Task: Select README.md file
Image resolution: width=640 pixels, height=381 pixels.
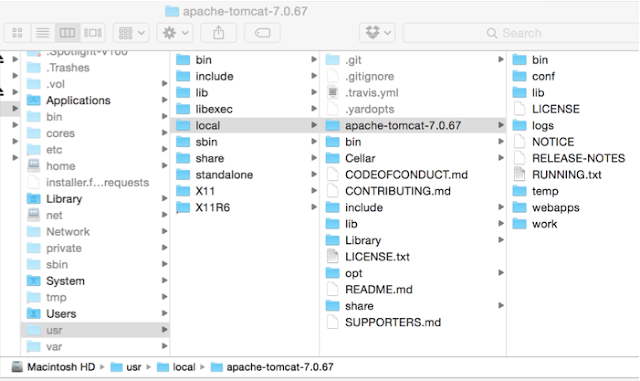Action: pos(379,290)
